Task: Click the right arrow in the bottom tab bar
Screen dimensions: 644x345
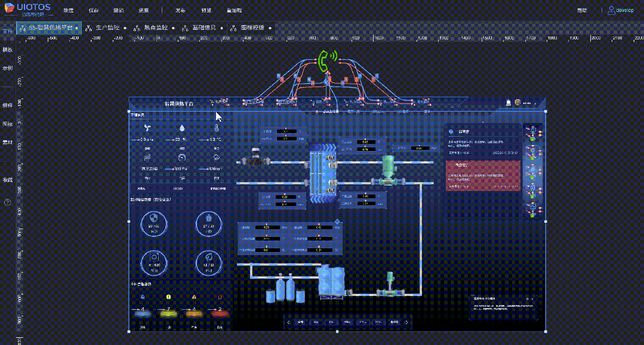Action: (407, 322)
